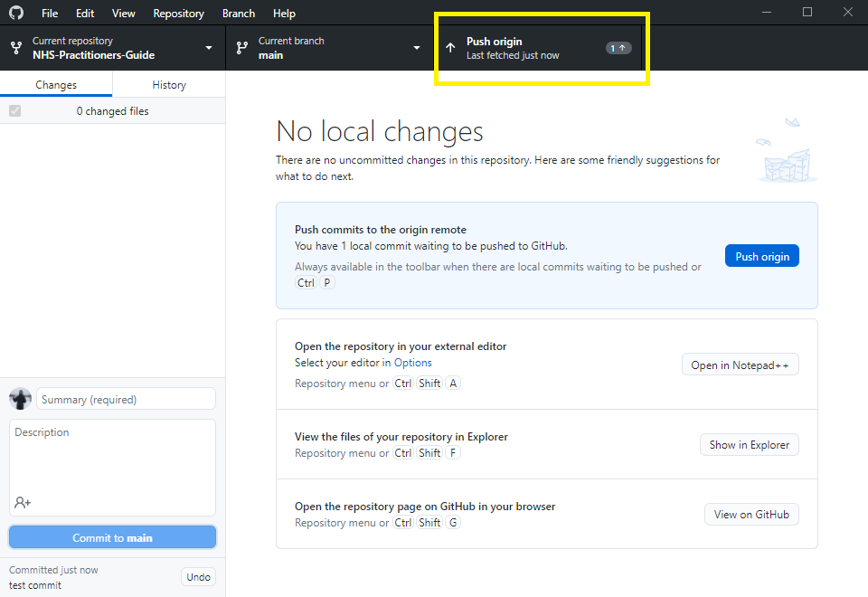Click the add co-authors icon
This screenshot has width=868, height=597.
click(x=23, y=502)
